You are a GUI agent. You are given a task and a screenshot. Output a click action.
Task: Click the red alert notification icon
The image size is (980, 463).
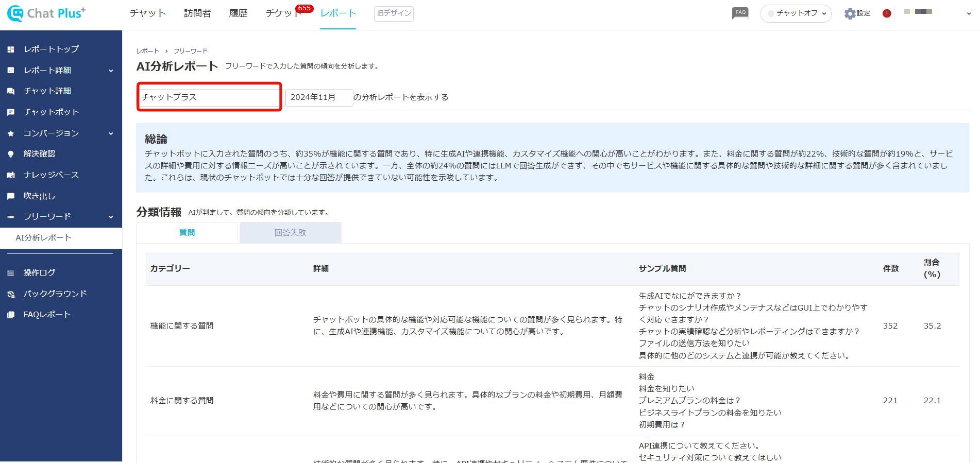pyautogui.click(x=887, y=13)
